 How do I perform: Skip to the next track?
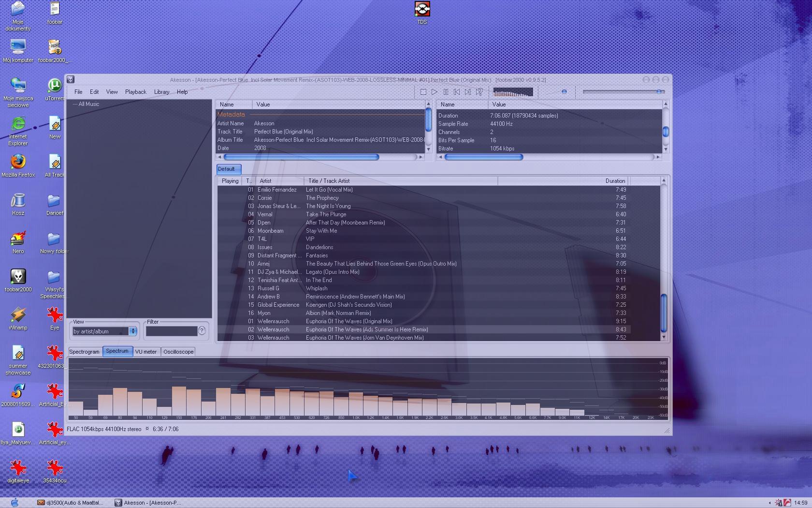[468, 92]
